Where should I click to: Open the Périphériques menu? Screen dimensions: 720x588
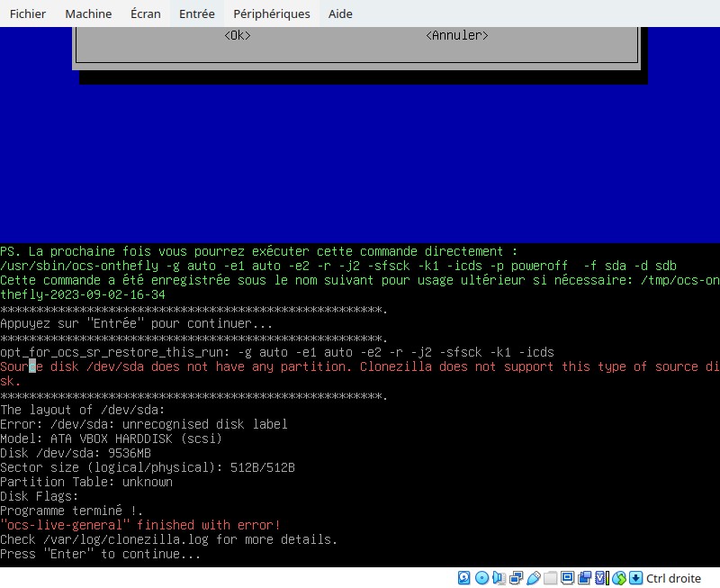[272, 14]
